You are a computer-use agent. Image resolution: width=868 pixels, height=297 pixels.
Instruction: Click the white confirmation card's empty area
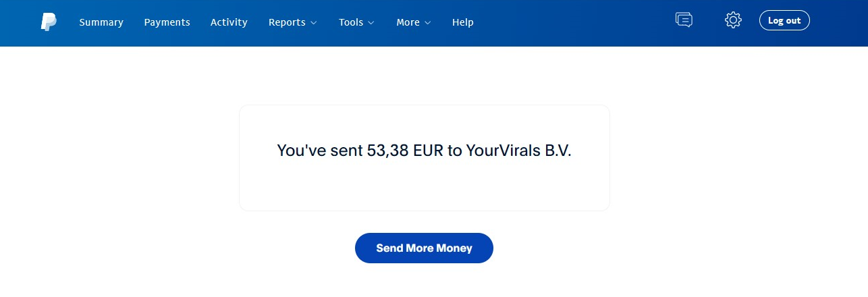click(x=424, y=189)
